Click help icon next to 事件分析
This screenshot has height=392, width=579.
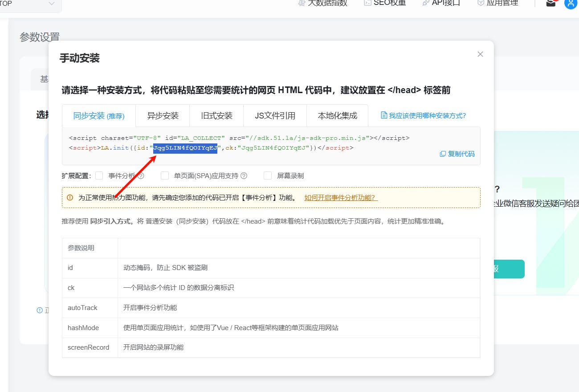click(141, 176)
